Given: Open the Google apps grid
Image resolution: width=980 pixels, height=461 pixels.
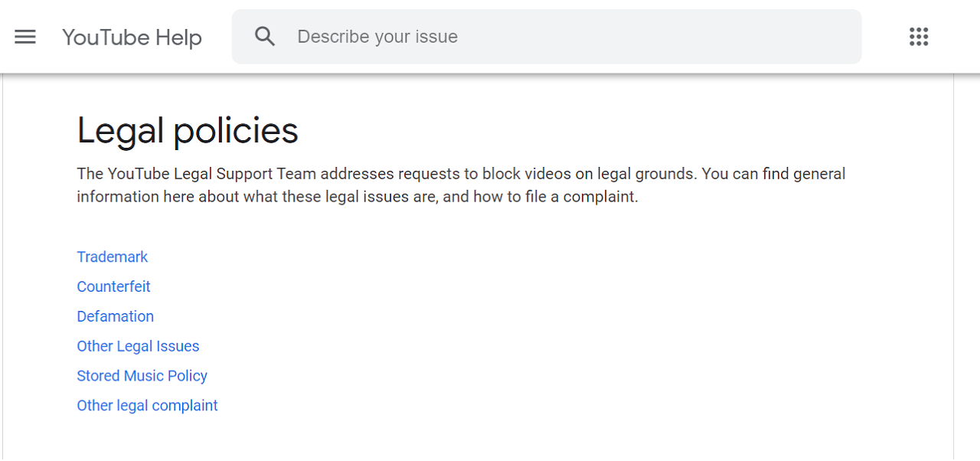Looking at the screenshot, I should pos(919,37).
